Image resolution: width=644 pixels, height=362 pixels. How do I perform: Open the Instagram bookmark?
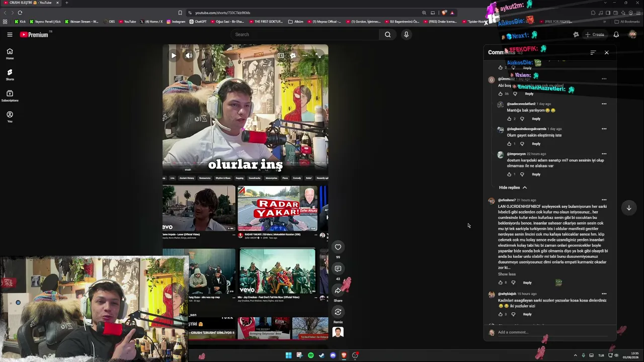[x=176, y=22]
